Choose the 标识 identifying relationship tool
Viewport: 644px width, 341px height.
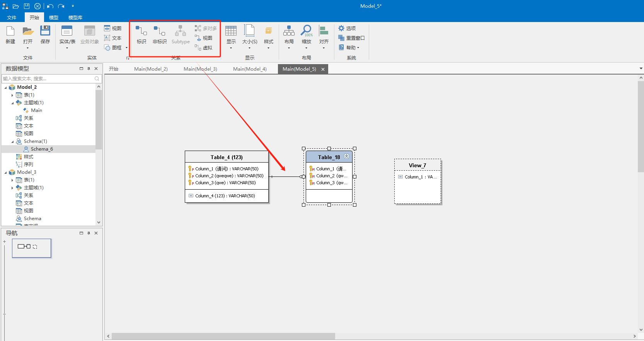pyautogui.click(x=141, y=35)
